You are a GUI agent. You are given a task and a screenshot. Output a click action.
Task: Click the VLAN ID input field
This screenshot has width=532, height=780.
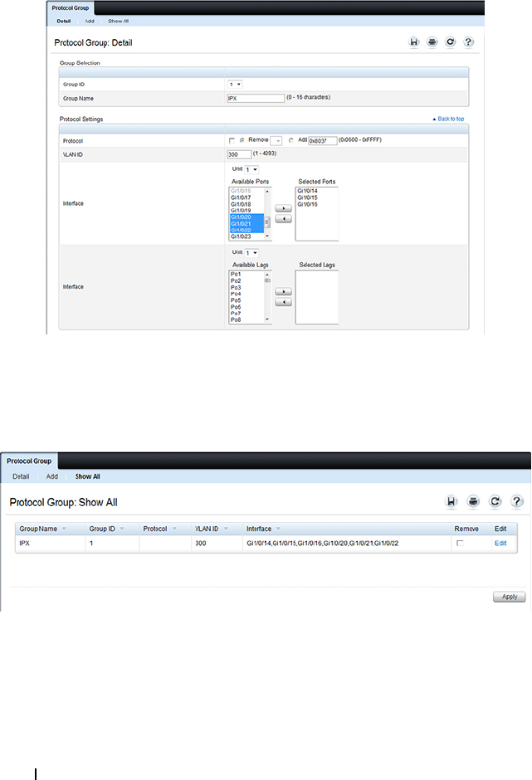point(239,154)
